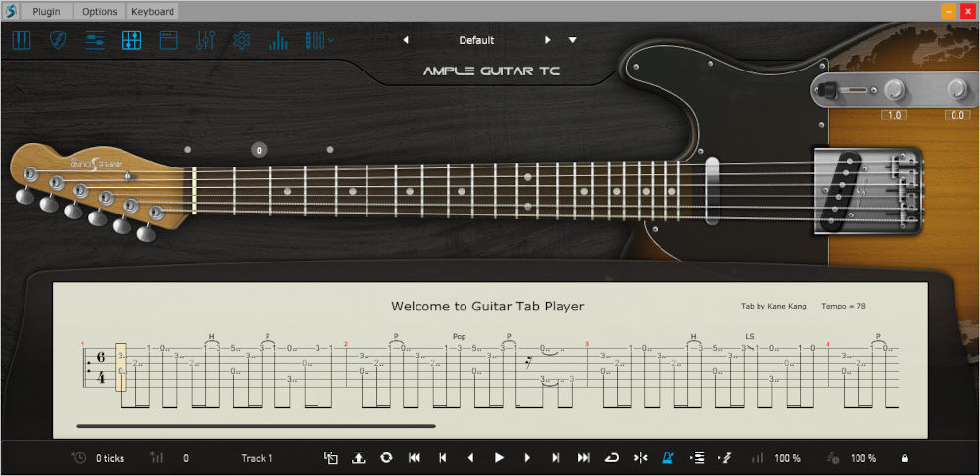Click the play button in tab player
980x476 pixels.
click(499, 458)
